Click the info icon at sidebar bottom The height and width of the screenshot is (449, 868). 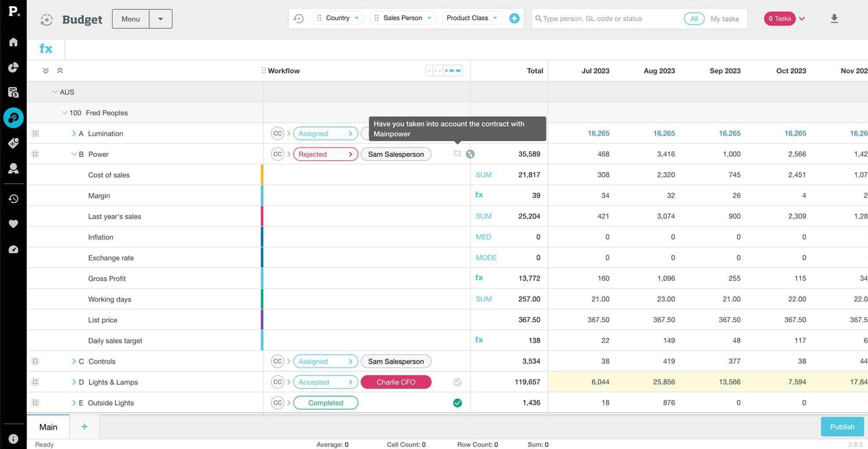tap(13, 438)
